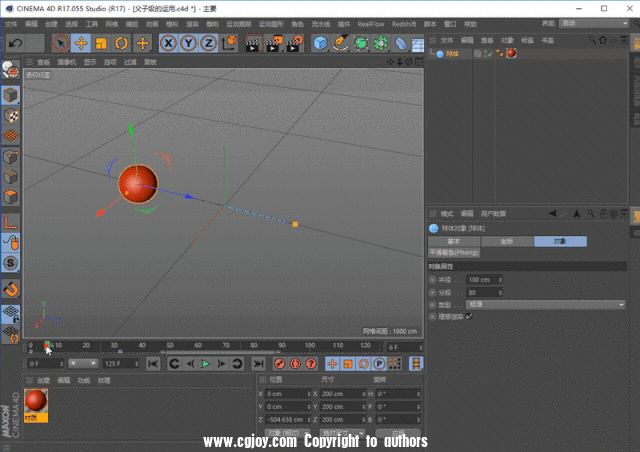Click the segments value stepper arrows
Image resolution: width=640 pixels, height=452 pixels.
500,293
